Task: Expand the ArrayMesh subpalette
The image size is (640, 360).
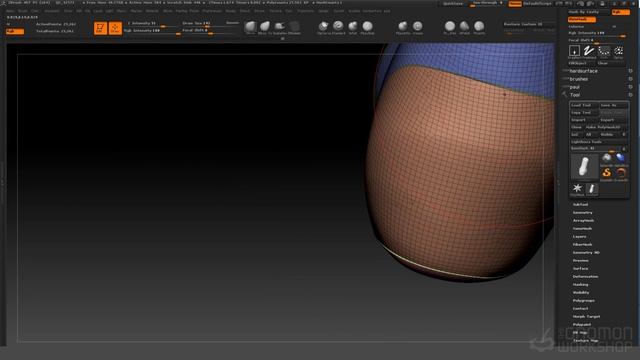Action: point(583,220)
